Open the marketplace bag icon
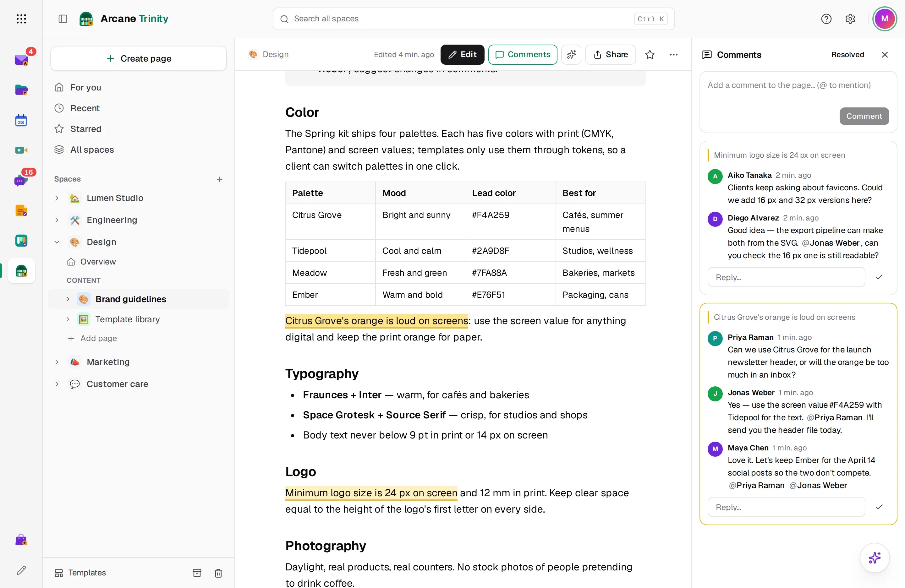The height and width of the screenshot is (588, 905). point(21,540)
